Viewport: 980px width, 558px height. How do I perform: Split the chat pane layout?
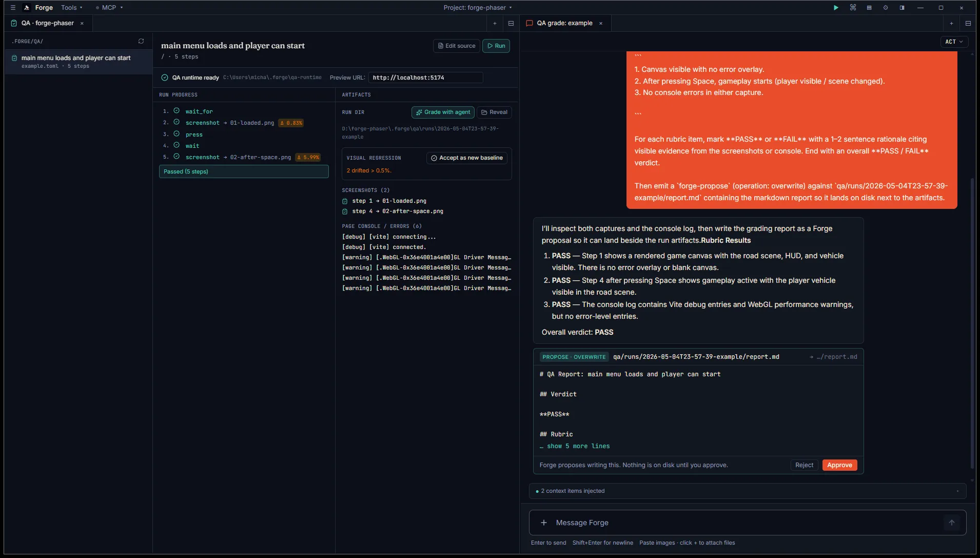coord(968,23)
